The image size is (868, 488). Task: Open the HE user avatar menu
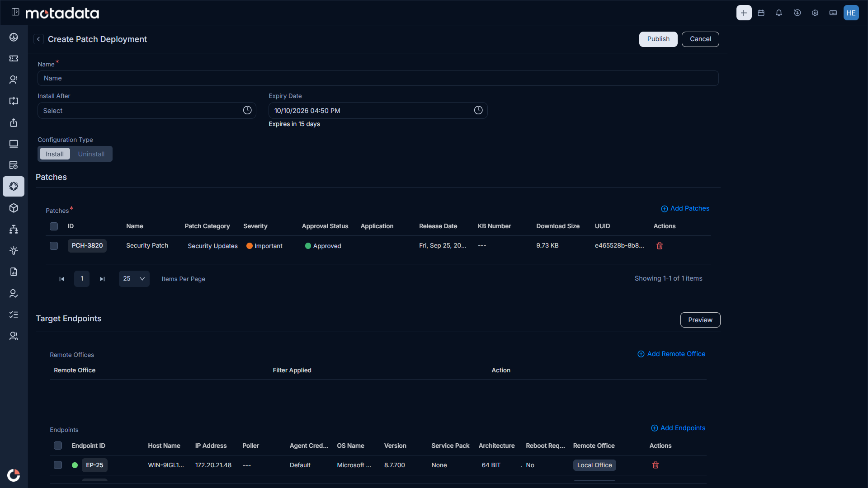[851, 13]
